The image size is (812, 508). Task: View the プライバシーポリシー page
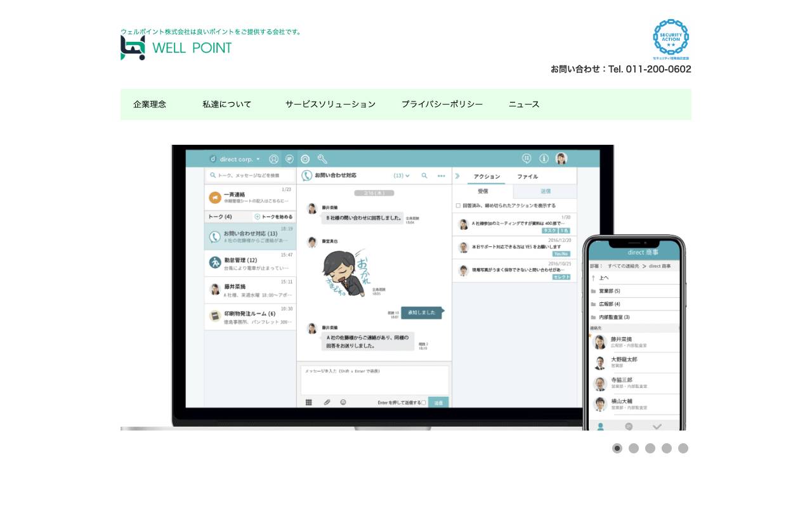[x=442, y=104]
